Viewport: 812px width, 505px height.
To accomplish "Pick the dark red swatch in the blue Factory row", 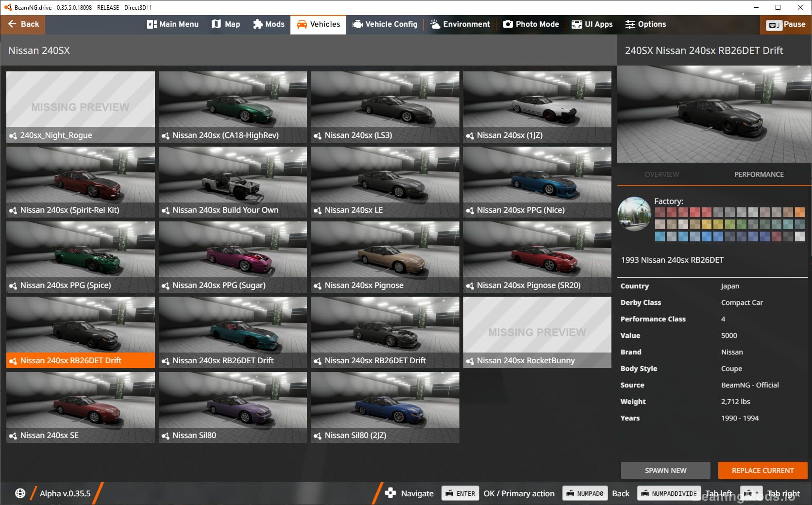I will tap(776, 236).
